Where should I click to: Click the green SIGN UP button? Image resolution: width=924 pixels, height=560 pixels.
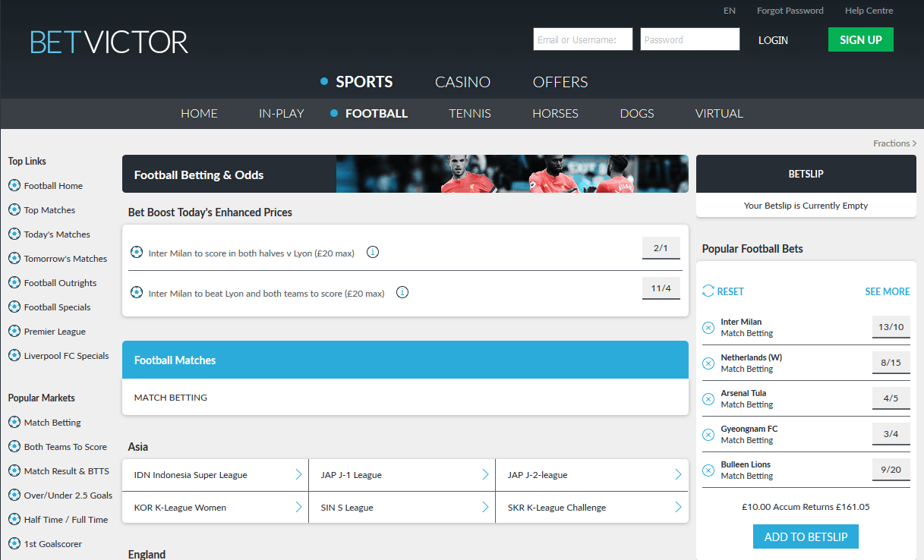click(x=861, y=39)
